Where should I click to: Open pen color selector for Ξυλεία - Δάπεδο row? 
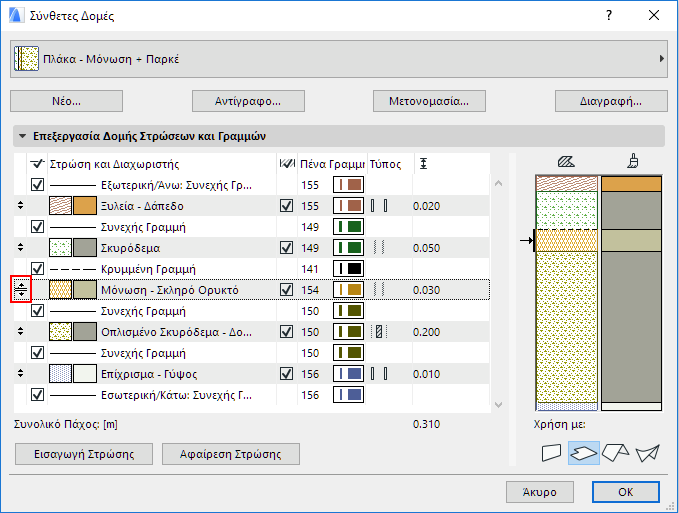tap(348, 206)
